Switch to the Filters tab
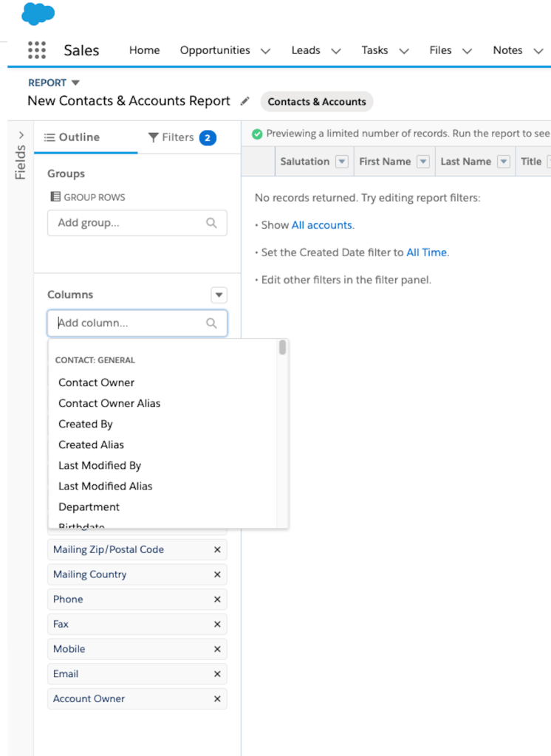 point(181,137)
